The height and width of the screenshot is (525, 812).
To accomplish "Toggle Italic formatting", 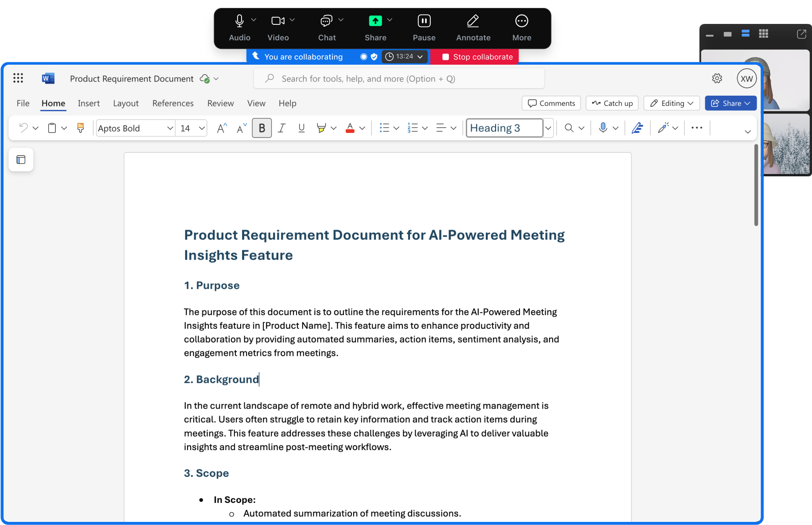I will [281, 128].
